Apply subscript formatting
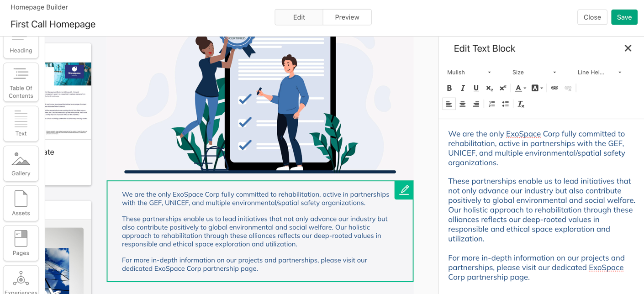644x294 pixels. [489, 88]
